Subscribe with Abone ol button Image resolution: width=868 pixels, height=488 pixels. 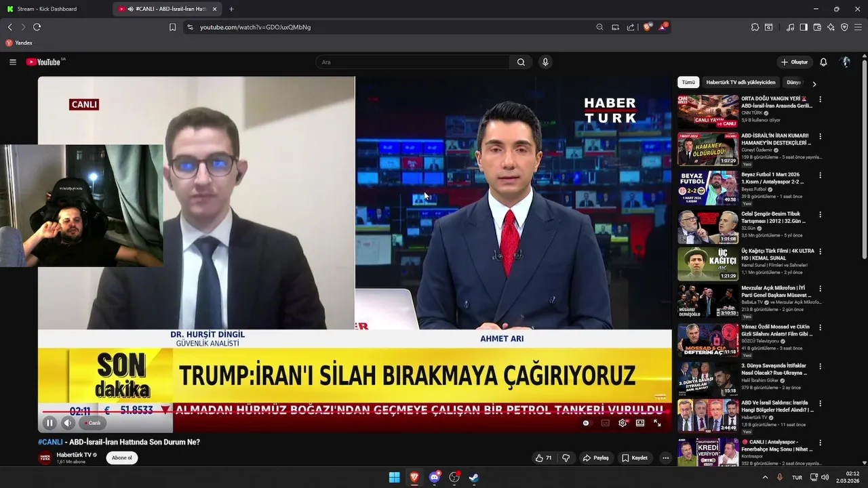122,458
